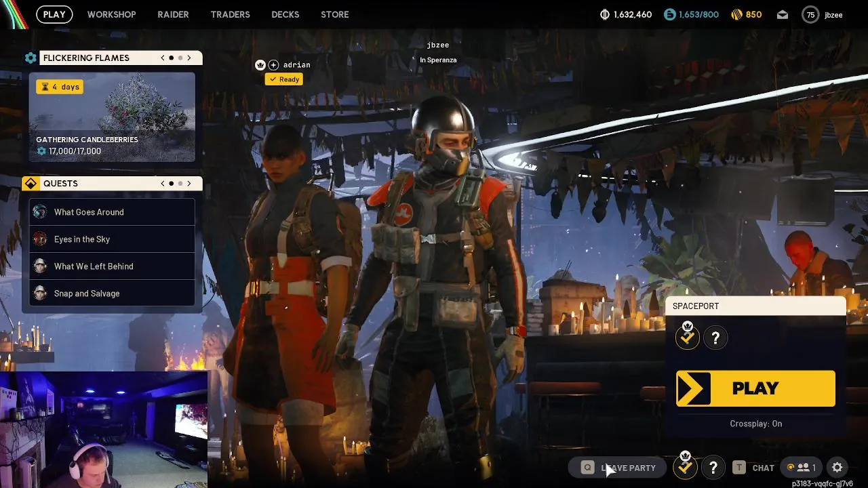Click the streamer webcam overlay
This screenshot has width=868, height=488.
tap(104, 430)
